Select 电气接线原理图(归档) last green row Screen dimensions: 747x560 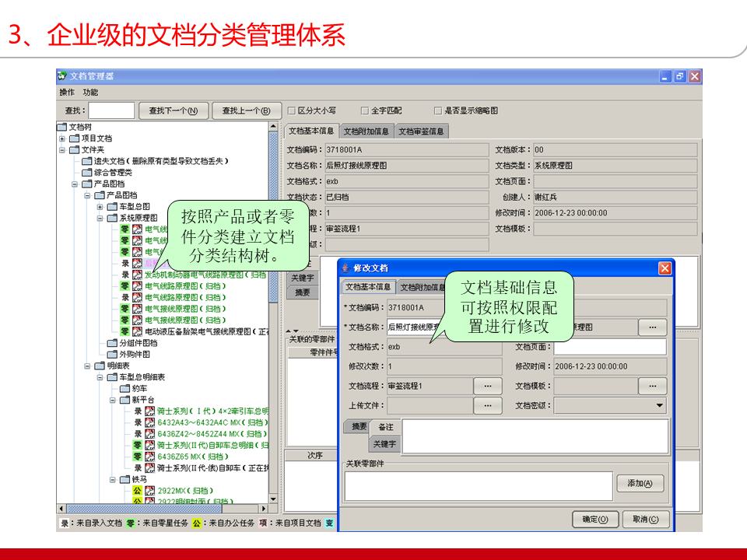(x=185, y=320)
